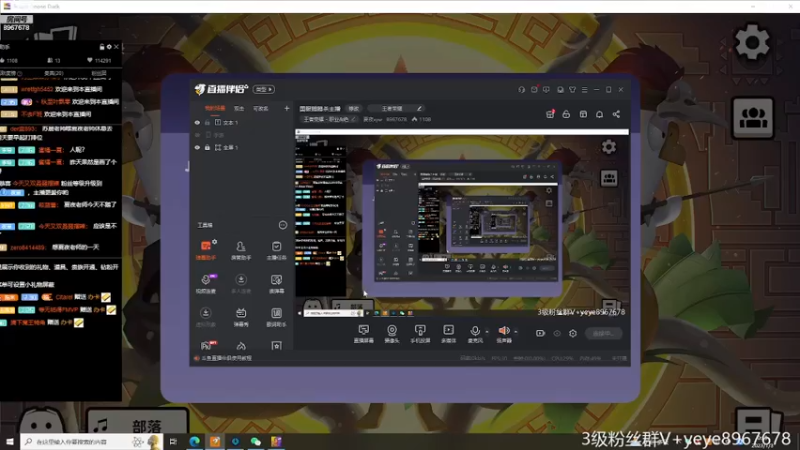
Task: Open Task View on the taskbar
Action: (173, 441)
